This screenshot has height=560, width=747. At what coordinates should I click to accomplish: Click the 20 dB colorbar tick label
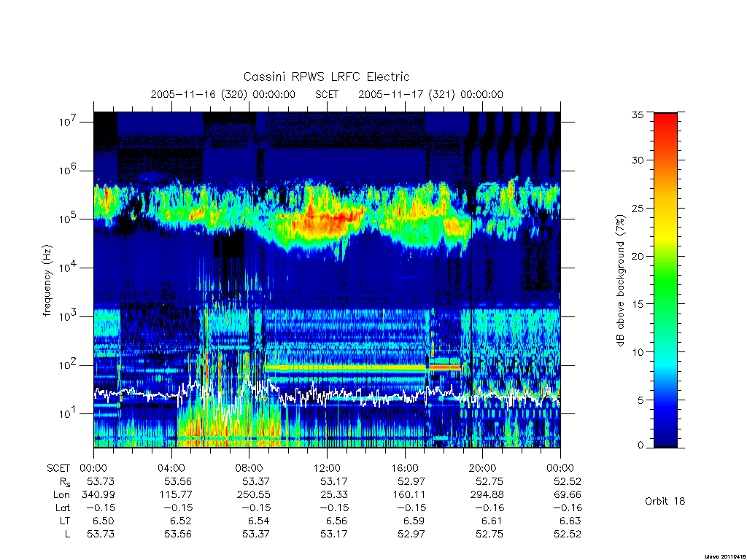[x=637, y=256]
